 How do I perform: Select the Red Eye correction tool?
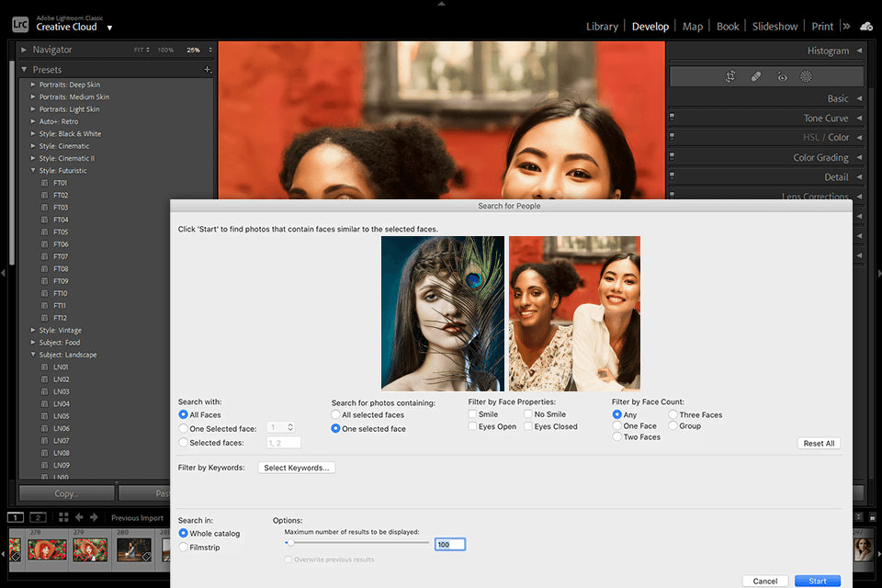coord(782,76)
